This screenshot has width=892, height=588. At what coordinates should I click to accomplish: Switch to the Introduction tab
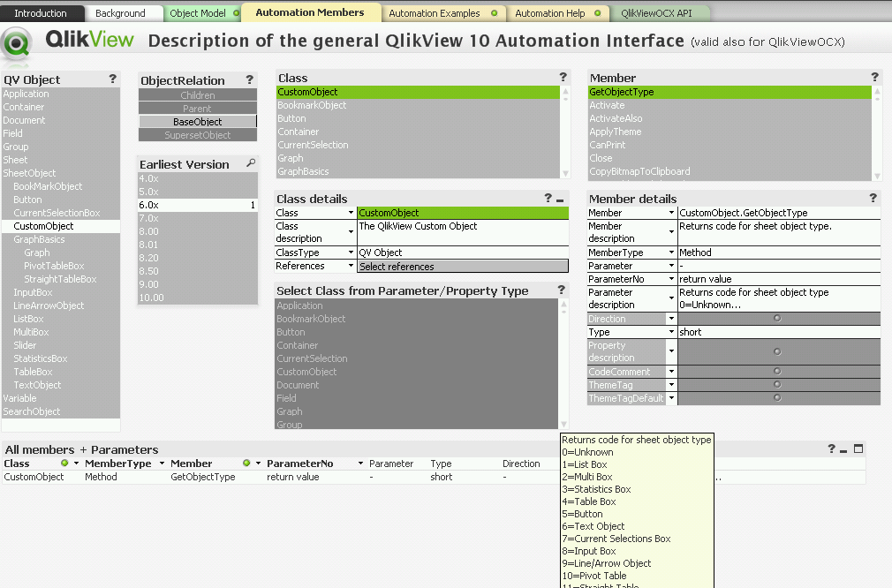tap(41, 13)
